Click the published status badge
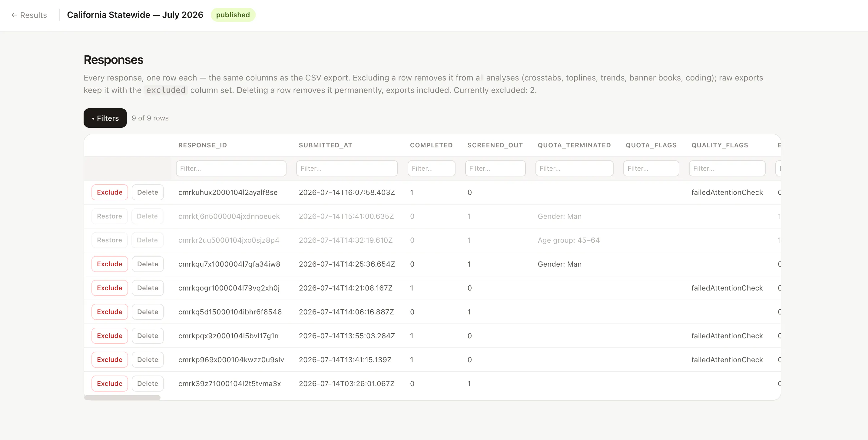 233,15
